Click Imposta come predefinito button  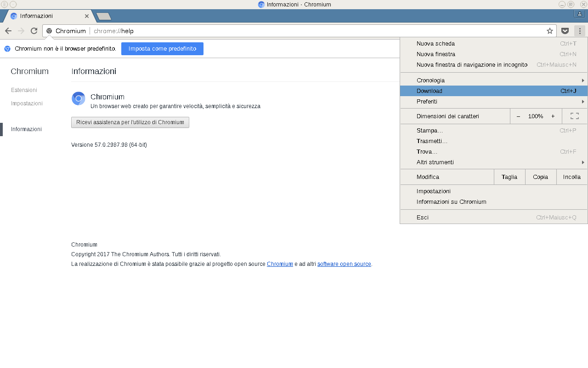(x=162, y=49)
